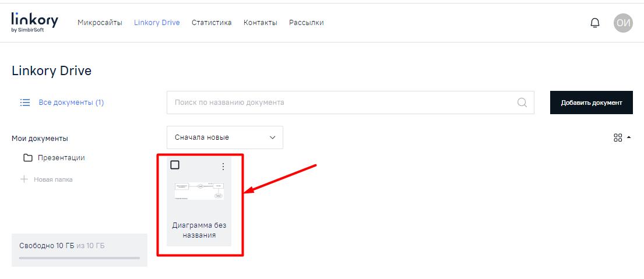Viewport: 644px width, 279px height.
Task: Click the plus icon for new folder
Action: pos(24,179)
